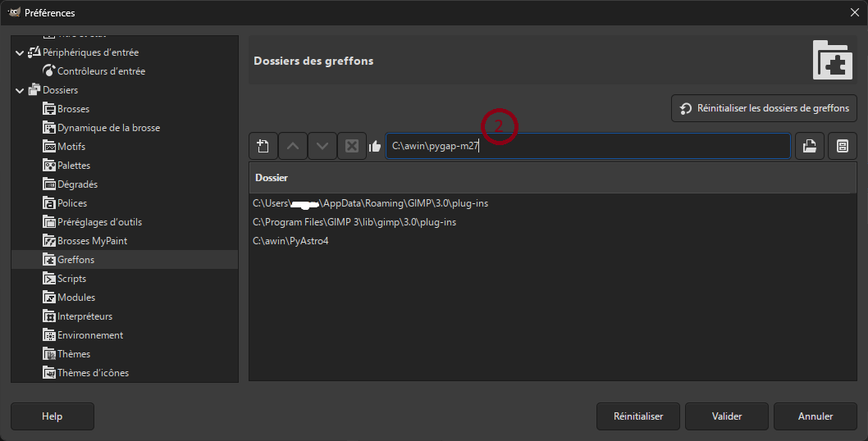Open Préréglages d'outils folder settings
This screenshot has height=441, width=868.
tap(99, 222)
